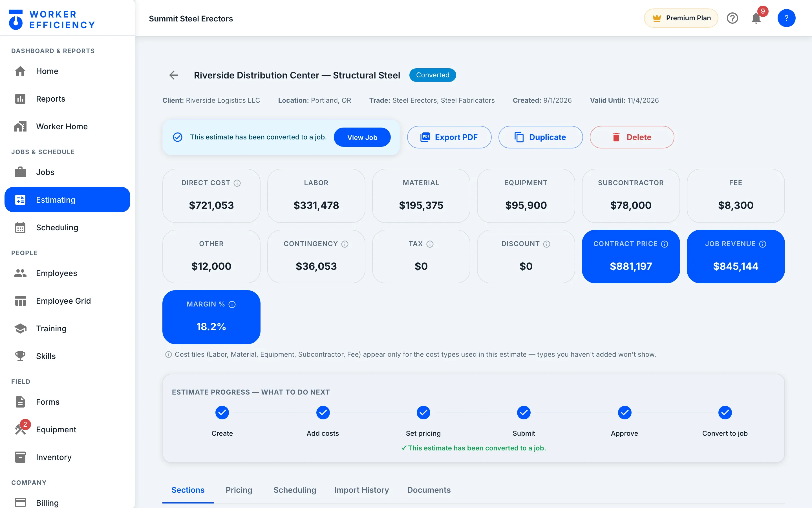Click the Contract Price $881,197 tile
Viewport: 812px width, 508px height.
pos(631,256)
